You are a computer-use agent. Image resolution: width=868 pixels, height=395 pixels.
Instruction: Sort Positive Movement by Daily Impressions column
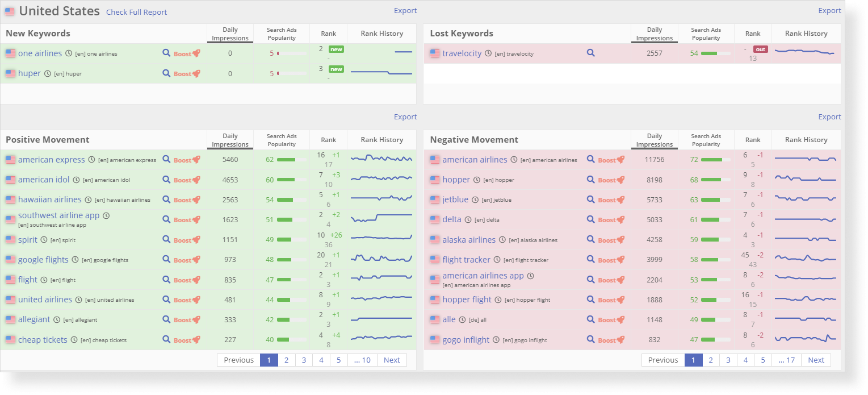pyautogui.click(x=230, y=140)
